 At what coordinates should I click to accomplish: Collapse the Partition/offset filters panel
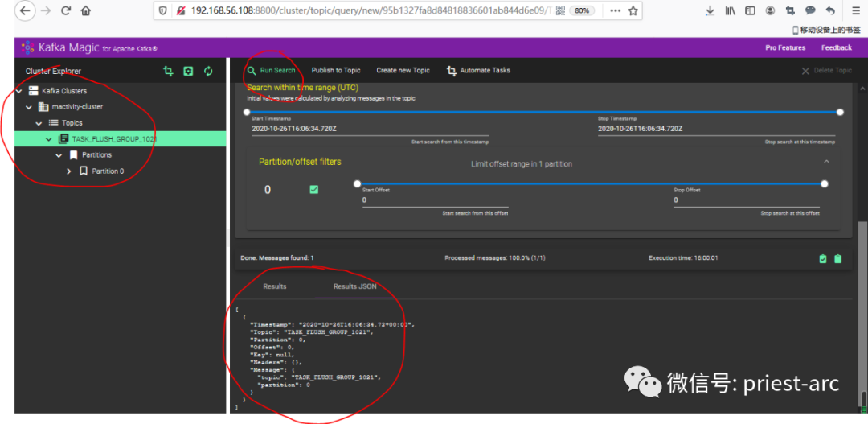(x=826, y=162)
